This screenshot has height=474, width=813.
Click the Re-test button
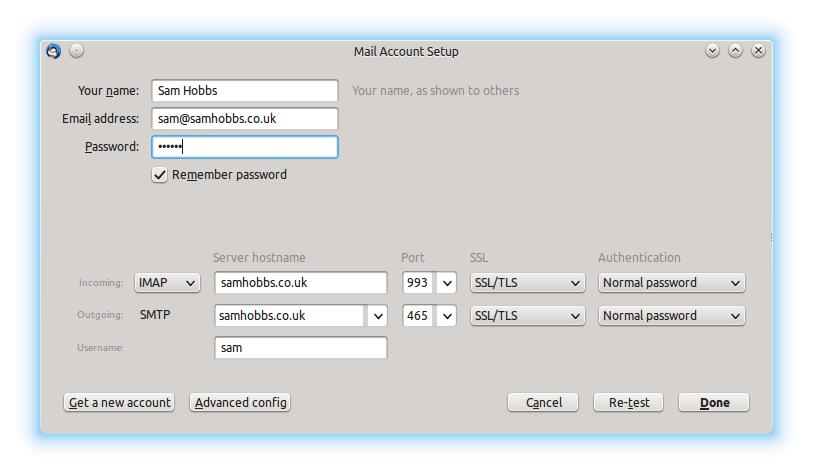[628, 402]
